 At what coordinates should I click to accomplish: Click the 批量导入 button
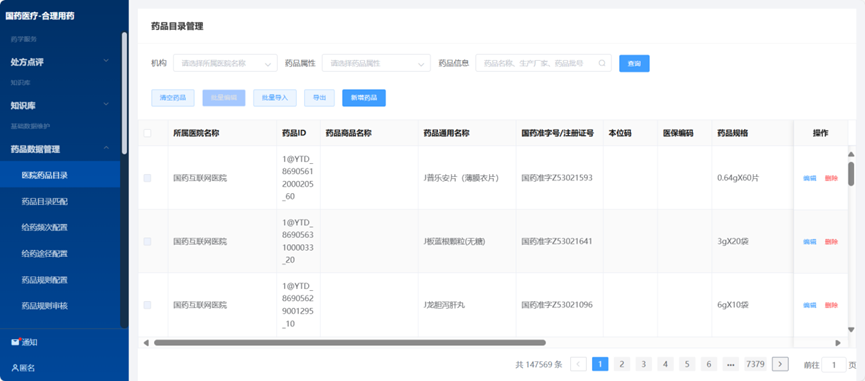tap(275, 98)
